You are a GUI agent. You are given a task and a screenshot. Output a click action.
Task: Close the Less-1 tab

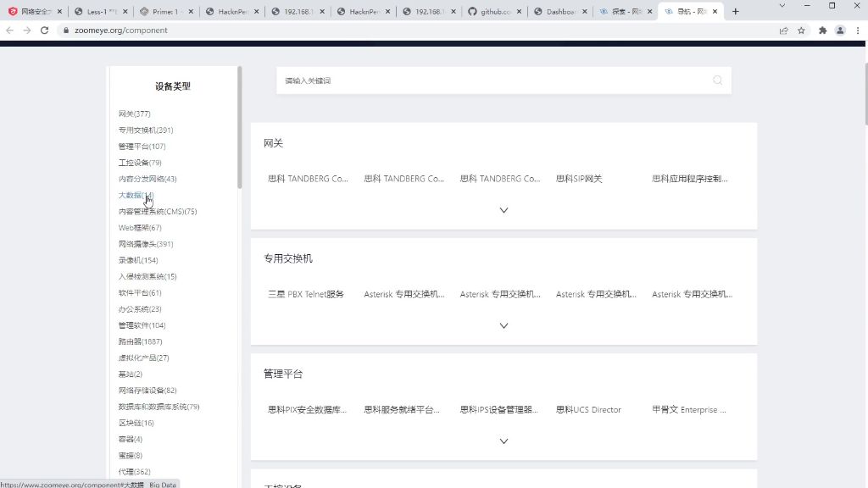click(x=125, y=11)
